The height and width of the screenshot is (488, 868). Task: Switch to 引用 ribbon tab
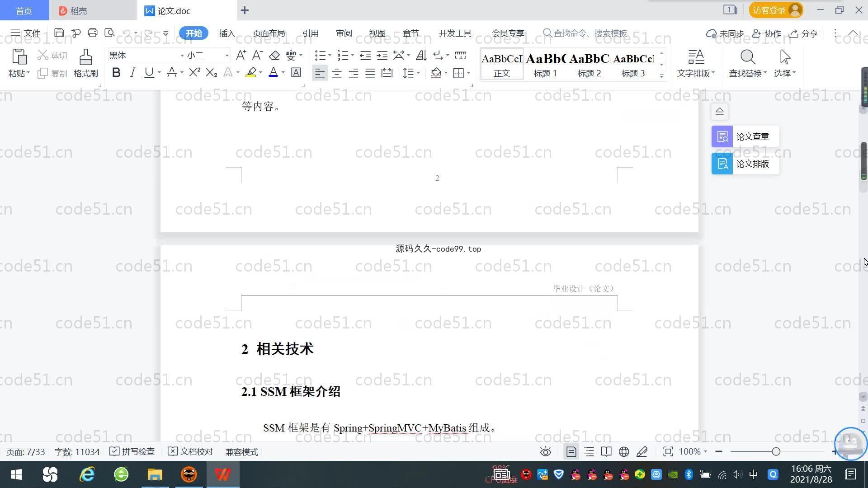point(310,33)
